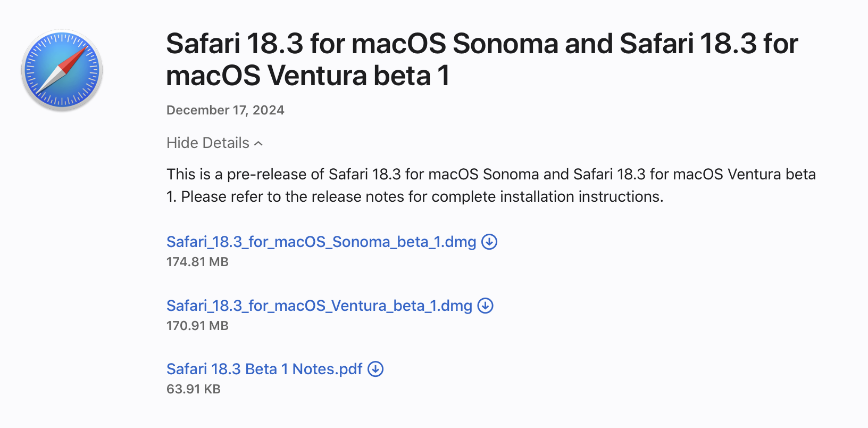The height and width of the screenshot is (428, 868).
Task: Open the Safari 18.3 Beta 1 Notes.pdf link
Action: pos(264,369)
